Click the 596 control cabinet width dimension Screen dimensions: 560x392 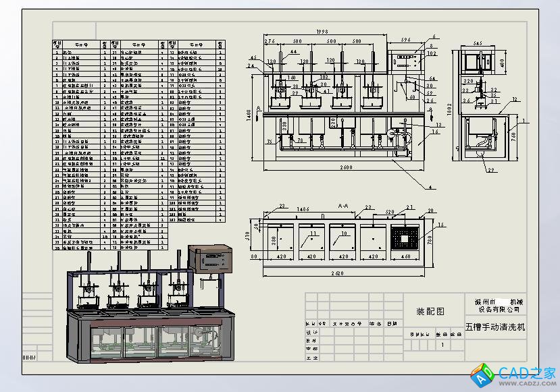pos(407,40)
